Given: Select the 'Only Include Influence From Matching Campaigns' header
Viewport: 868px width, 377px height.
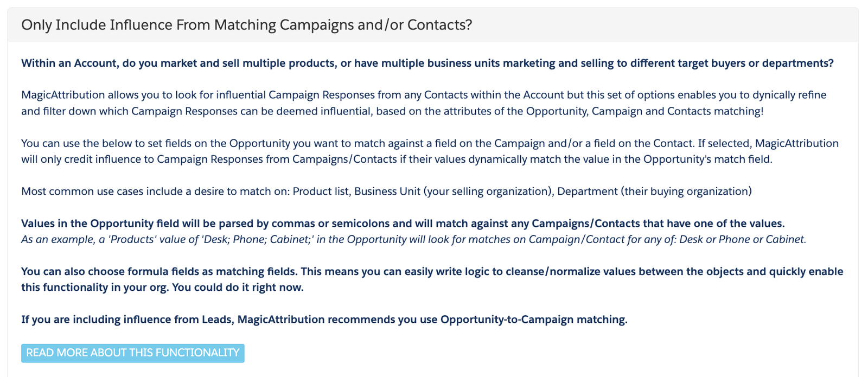Looking at the screenshot, I should click(247, 25).
